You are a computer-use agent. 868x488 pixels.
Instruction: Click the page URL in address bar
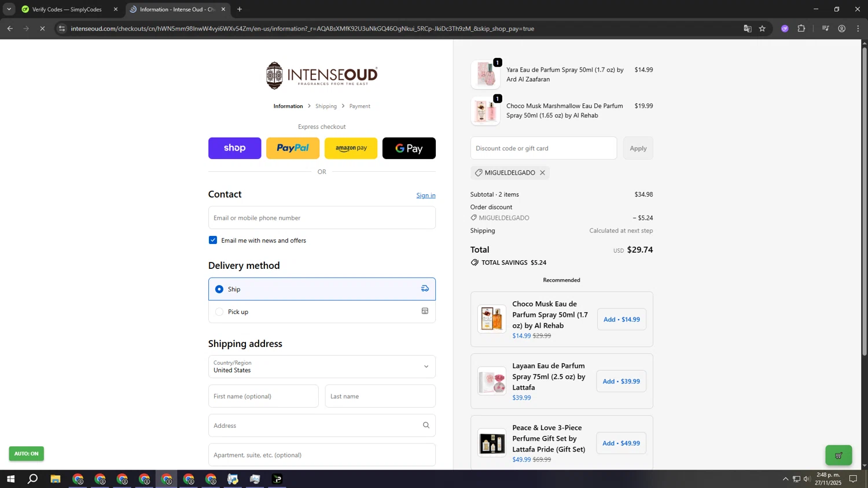302,28
